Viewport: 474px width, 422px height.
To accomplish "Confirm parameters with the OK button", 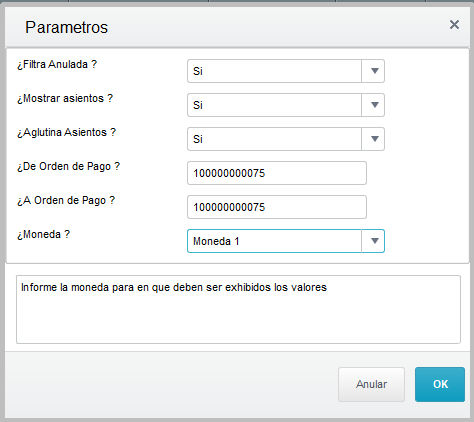I will pyautogui.click(x=440, y=384).
